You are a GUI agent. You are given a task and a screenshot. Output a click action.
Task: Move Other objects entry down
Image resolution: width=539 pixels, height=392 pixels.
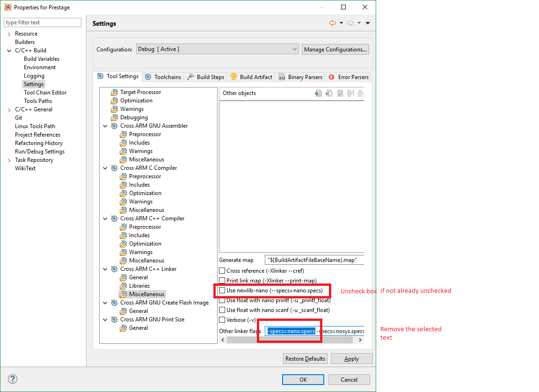(x=360, y=93)
